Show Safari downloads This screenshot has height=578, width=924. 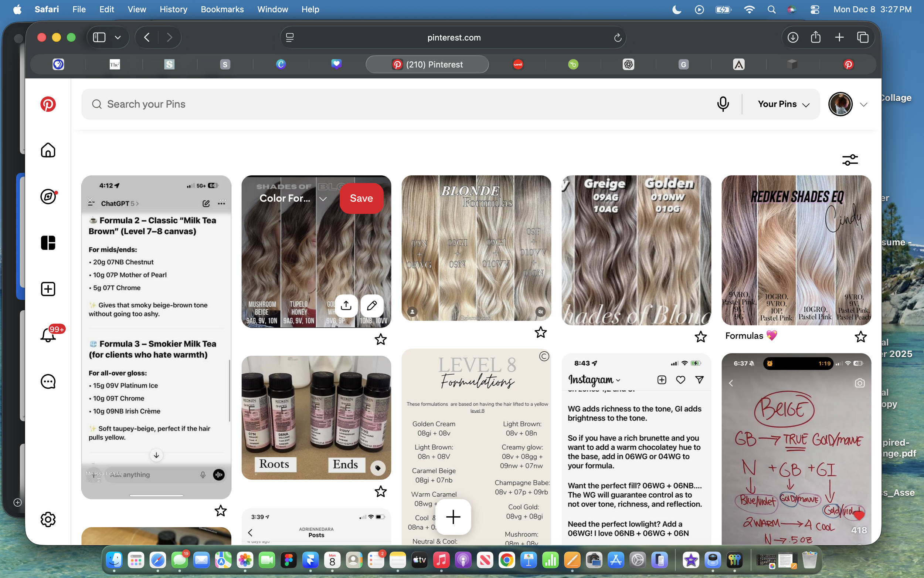point(792,37)
